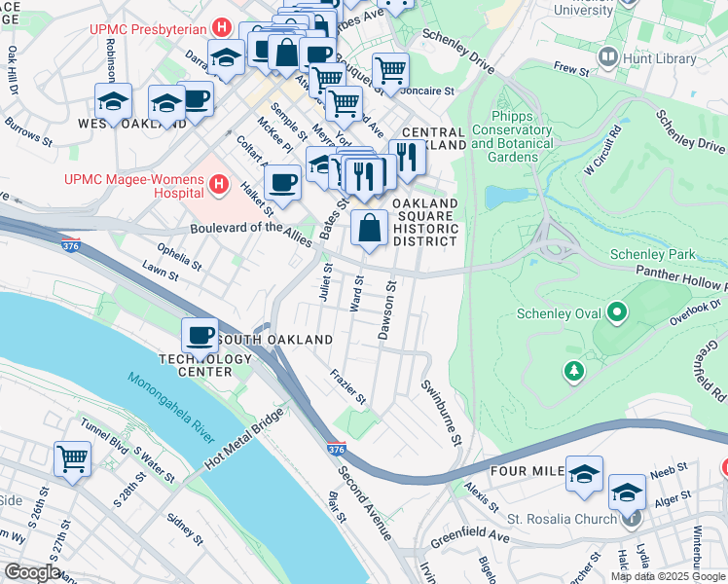The image size is (728, 584).
Task: Select shopping cart marker near Tunnel Blvd
Action: 72,461
